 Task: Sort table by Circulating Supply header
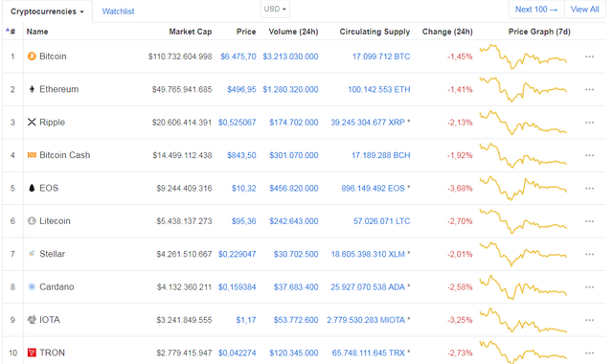point(375,32)
